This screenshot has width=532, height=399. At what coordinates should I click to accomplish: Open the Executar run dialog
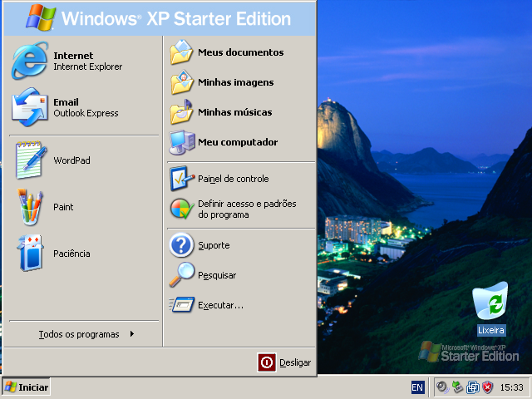coord(219,305)
